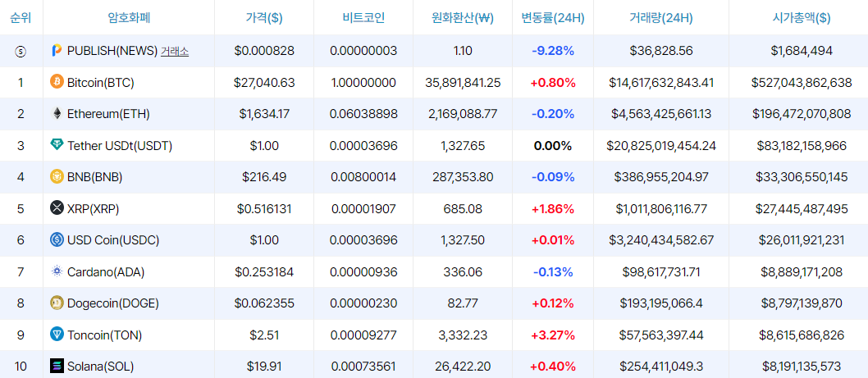The height and width of the screenshot is (378, 868).
Task: Click the XRP black logo icon
Action: click(x=57, y=208)
